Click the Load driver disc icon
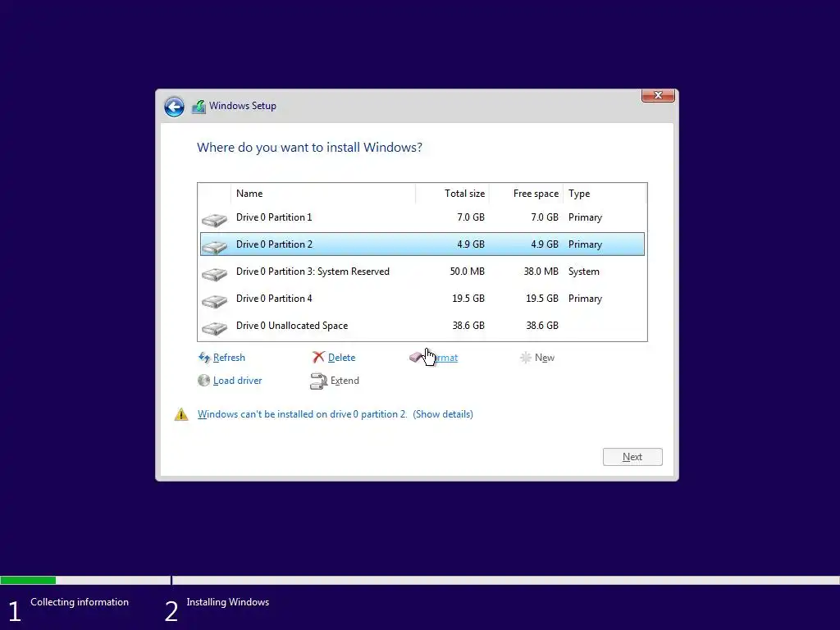 point(203,381)
